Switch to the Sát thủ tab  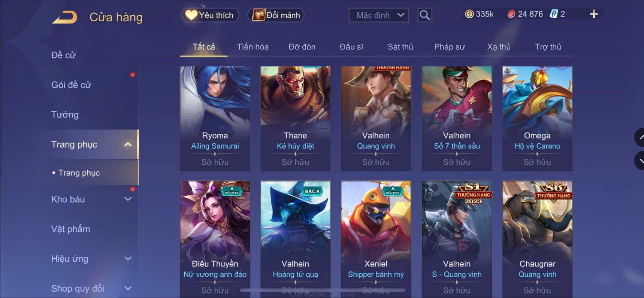point(400,47)
